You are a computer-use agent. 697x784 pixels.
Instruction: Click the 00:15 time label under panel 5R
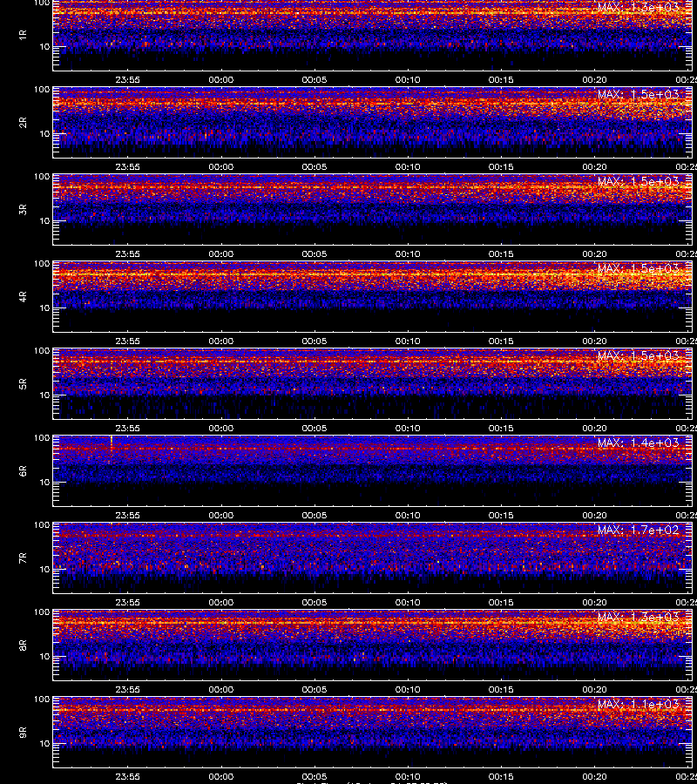pyautogui.click(x=501, y=428)
